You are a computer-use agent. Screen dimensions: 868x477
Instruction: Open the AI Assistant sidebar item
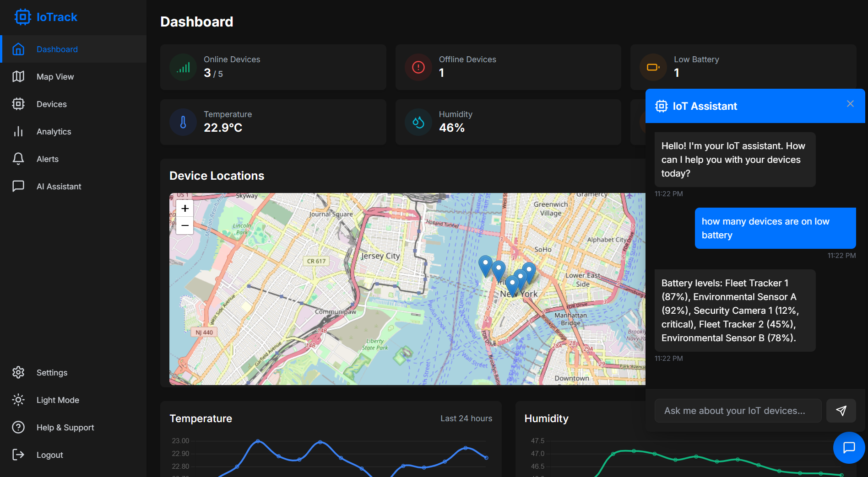click(x=59, y=187)
